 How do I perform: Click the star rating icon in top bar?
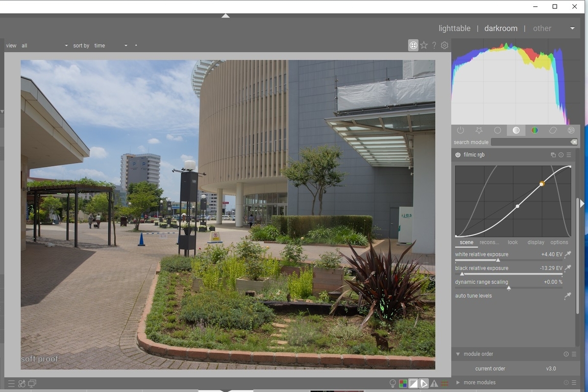[x=424, y=46]
